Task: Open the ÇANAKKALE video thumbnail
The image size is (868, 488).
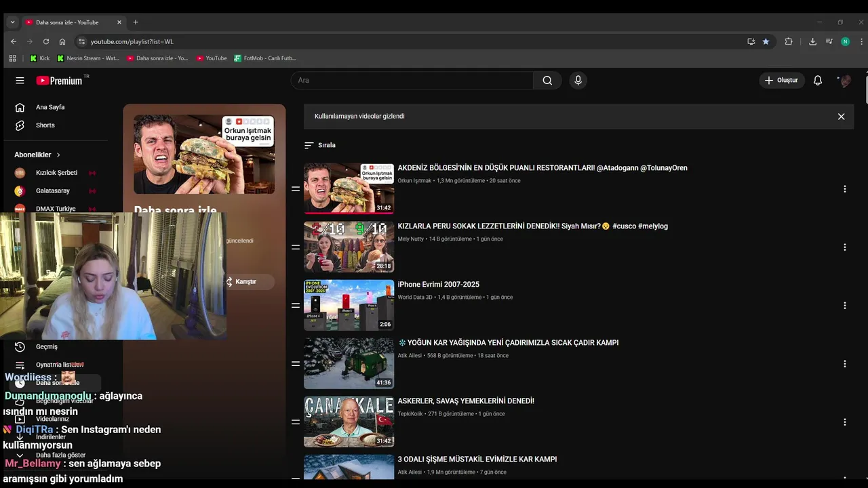Action: [349, 422]
